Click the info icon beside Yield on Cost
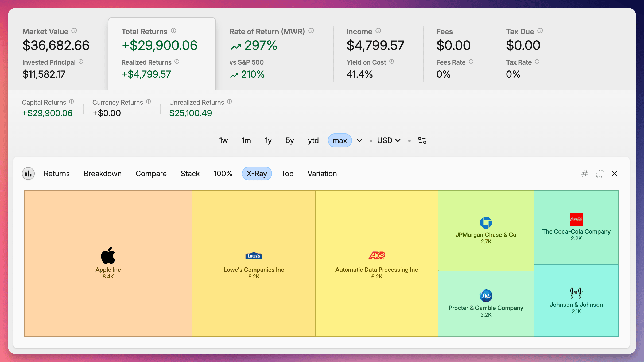 click(x=392, y=62)
